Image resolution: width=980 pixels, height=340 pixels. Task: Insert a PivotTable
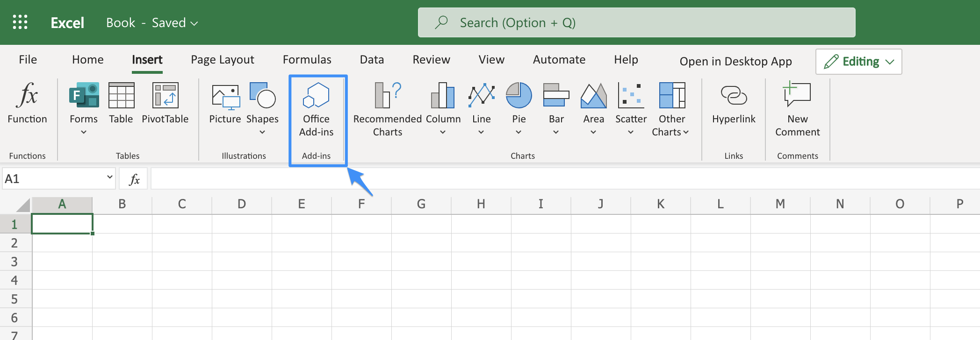tap(165, 95)
